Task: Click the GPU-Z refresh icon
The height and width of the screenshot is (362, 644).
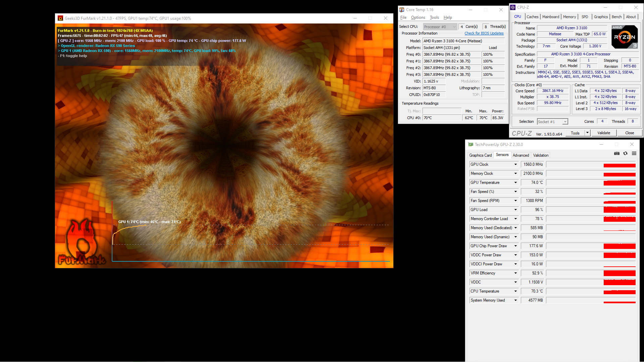Action: (626, 153)
